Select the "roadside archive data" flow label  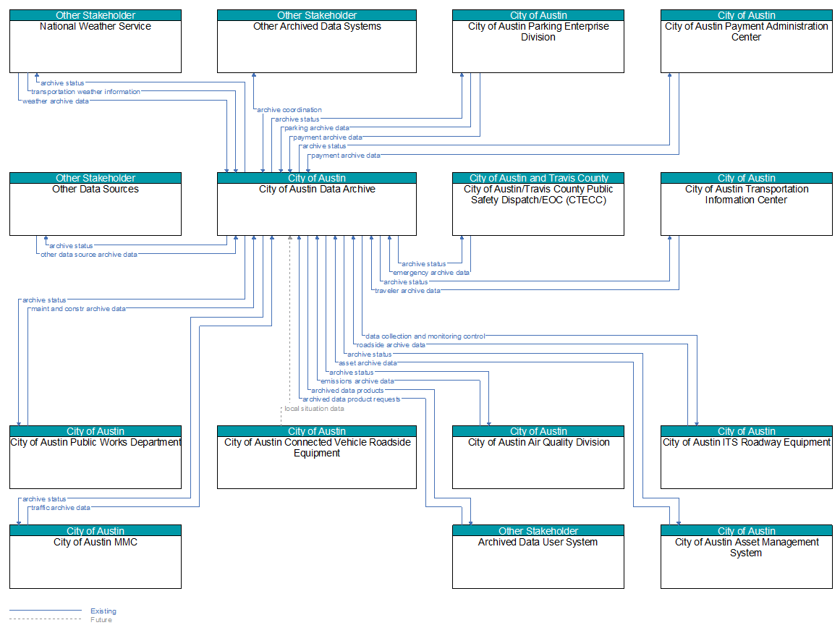pyautogui.click(x=391, y=345)
